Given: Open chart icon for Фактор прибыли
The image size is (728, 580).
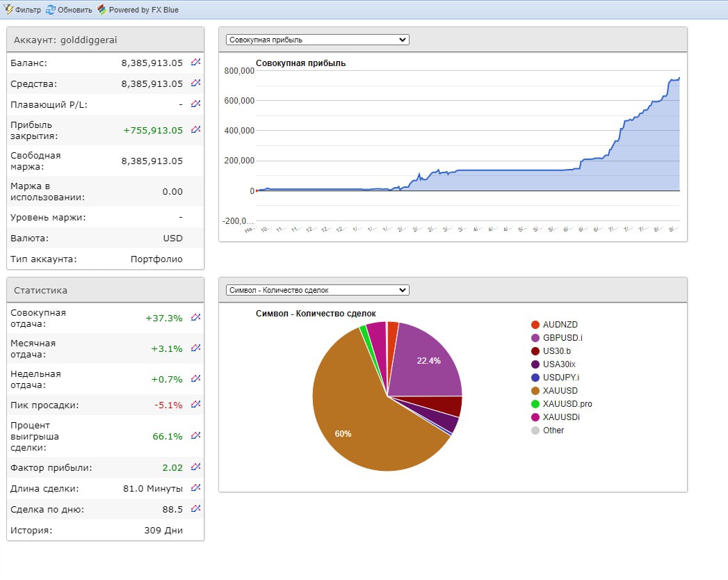Looking at the screenshot, I should pyautogui.click(x=195, y=467).
